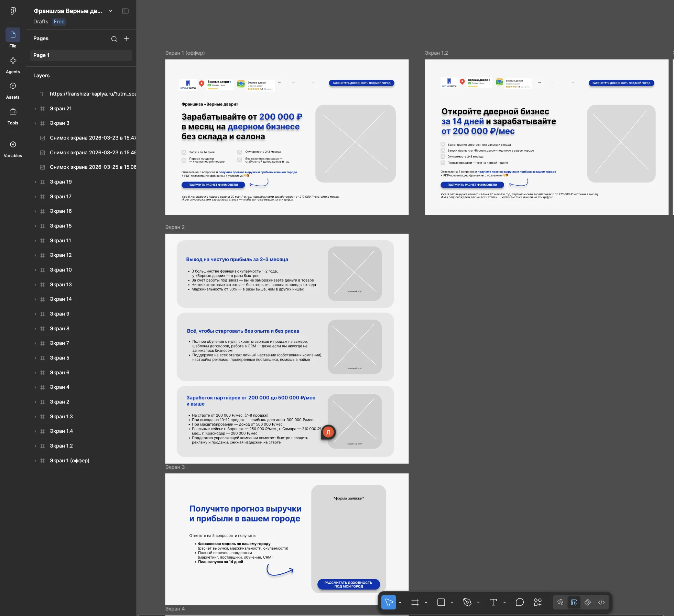Click heading Выход на чистую прибыль
The image size is (674, 616).
(x=237, y=260)
